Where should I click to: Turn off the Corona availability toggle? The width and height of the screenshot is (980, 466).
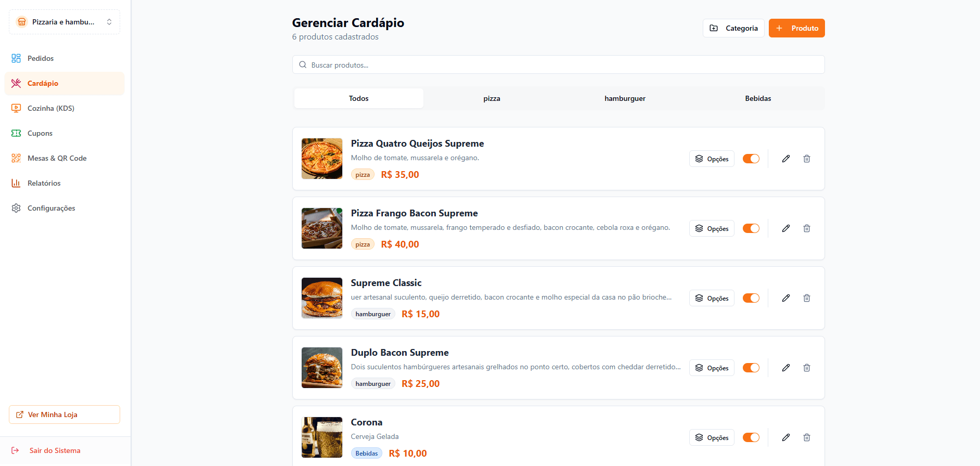click(x=751, y=437)
